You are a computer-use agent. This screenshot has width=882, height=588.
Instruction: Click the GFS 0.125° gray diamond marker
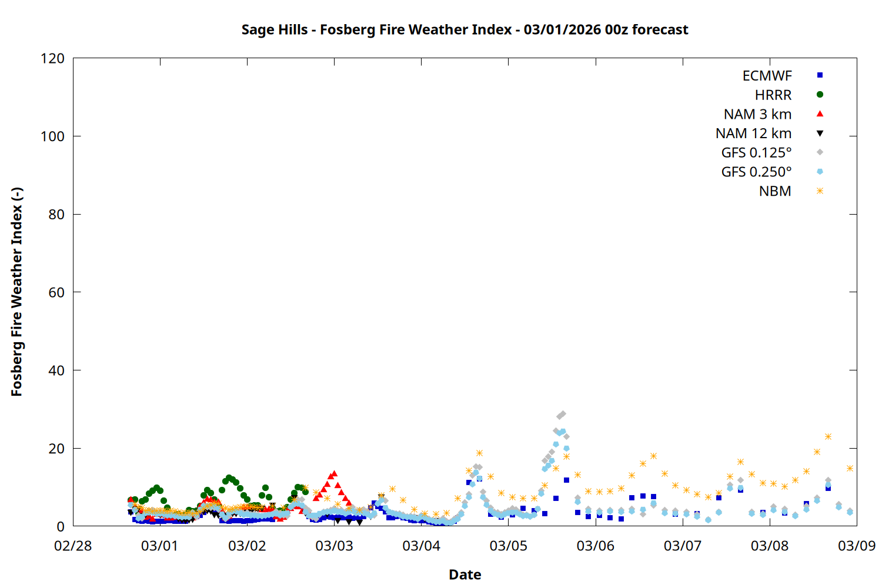820,152
